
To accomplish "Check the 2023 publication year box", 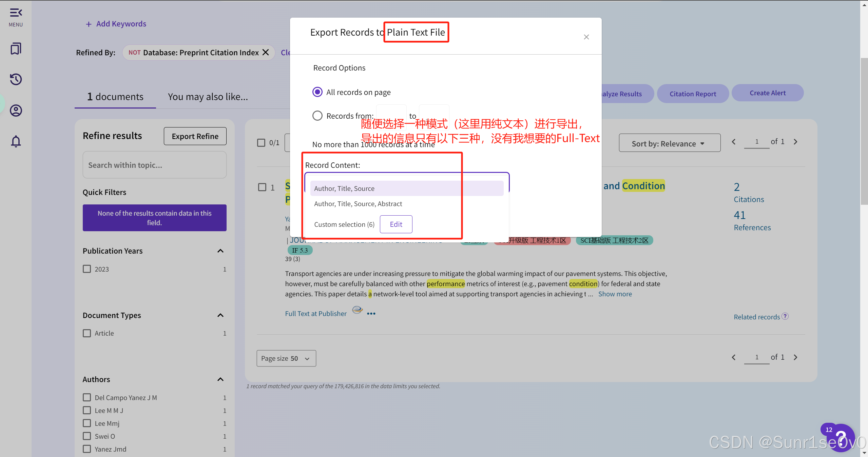I will pyautogui.click(x=87, y=269).
